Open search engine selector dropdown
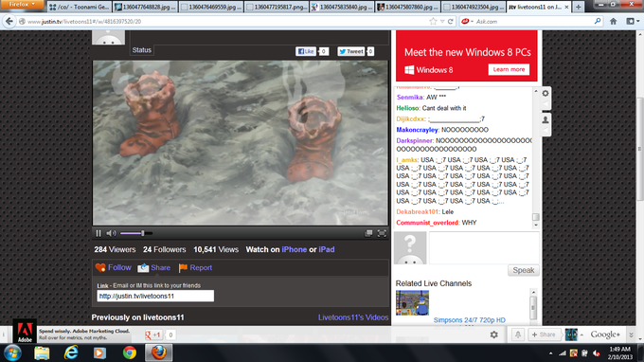This screenshot has width=644, height=362. pyautogui.click(x=467, y=22)
